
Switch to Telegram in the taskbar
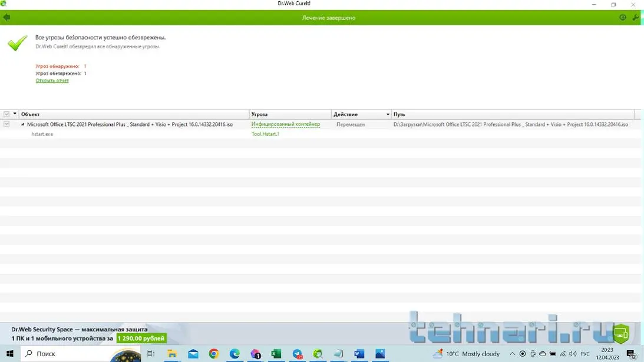tap(298, 353)
